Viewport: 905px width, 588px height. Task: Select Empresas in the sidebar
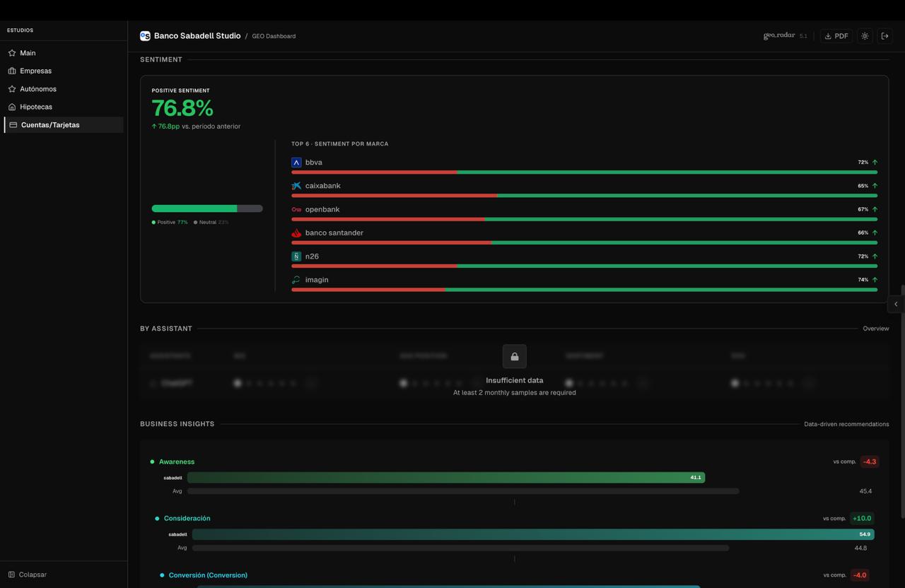click(x=35, y=71)
